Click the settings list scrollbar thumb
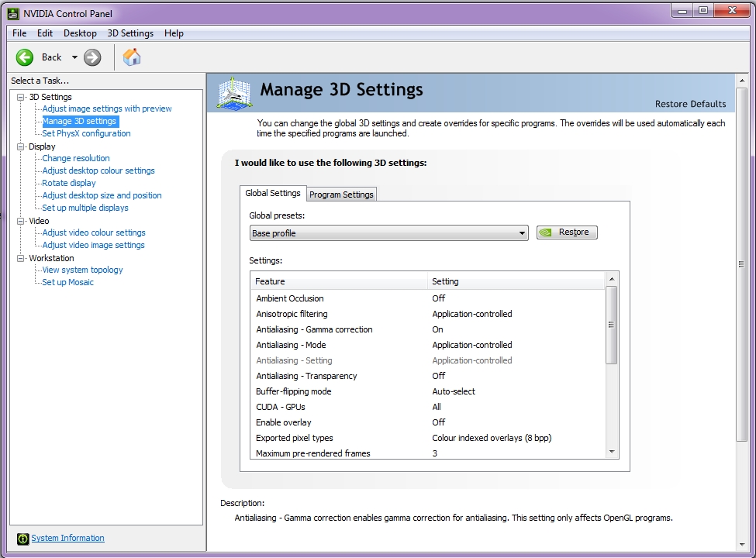756x558 pixels. (611, 325)
